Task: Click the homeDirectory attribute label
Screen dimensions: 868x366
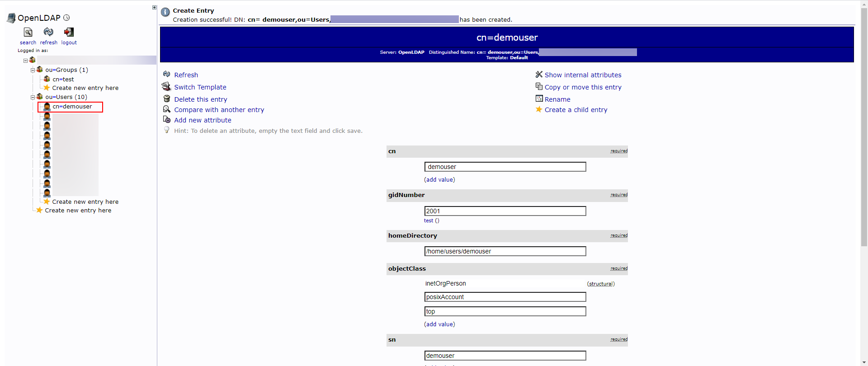Action: (413, 236)
